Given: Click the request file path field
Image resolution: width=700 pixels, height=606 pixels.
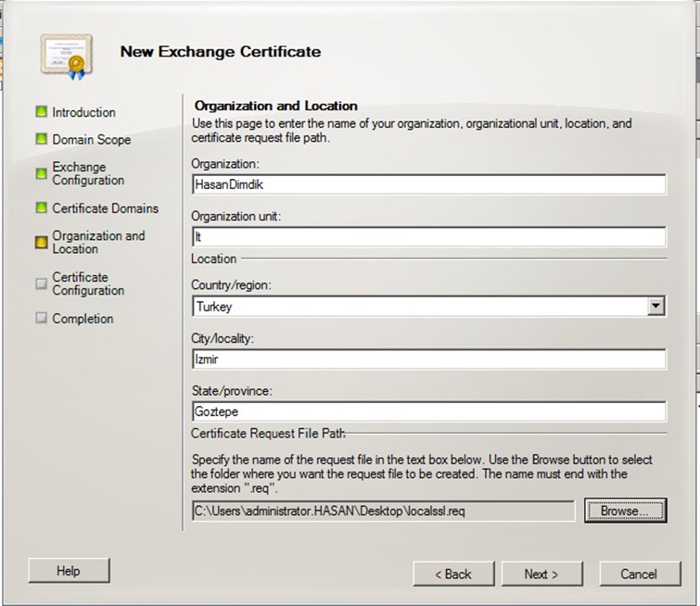Looking at the screenshot, I should point(384,511).
